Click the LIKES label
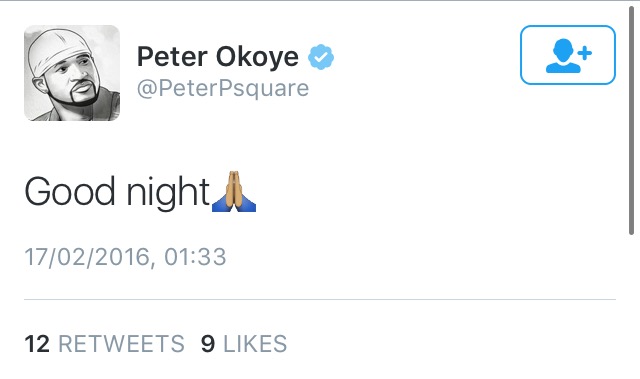Screen dimensions: 640x379 pyautogui.click(x=255, y=344)
